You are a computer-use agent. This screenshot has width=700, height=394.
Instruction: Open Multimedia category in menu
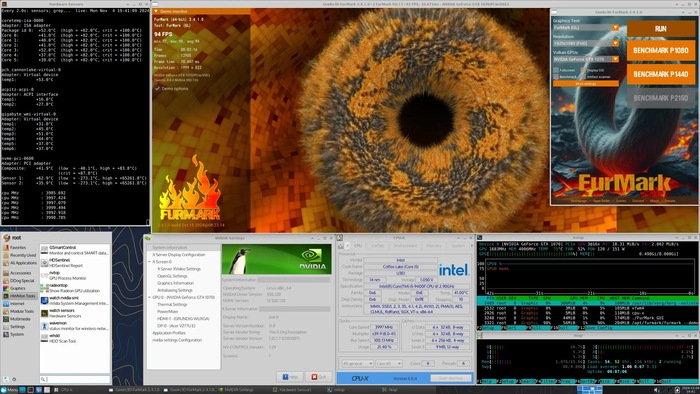[x=19, y=319]
